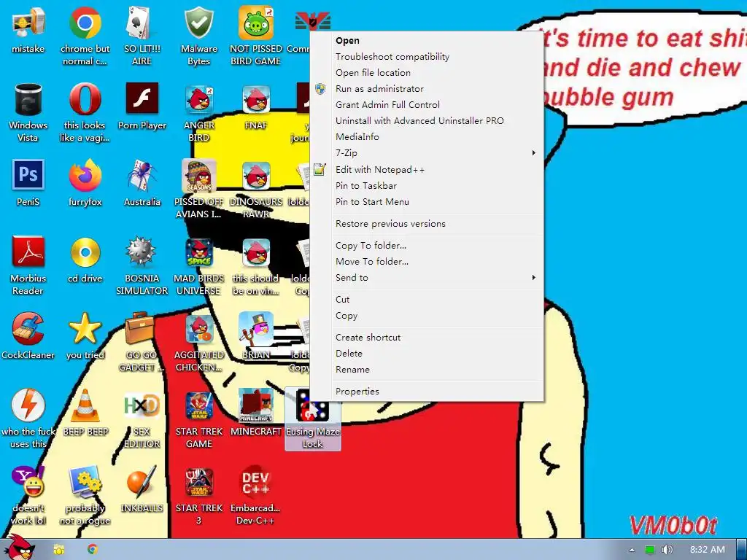Choose Troubleshoot compatibility in context menu
747x560 pixels.
[426, 57]
